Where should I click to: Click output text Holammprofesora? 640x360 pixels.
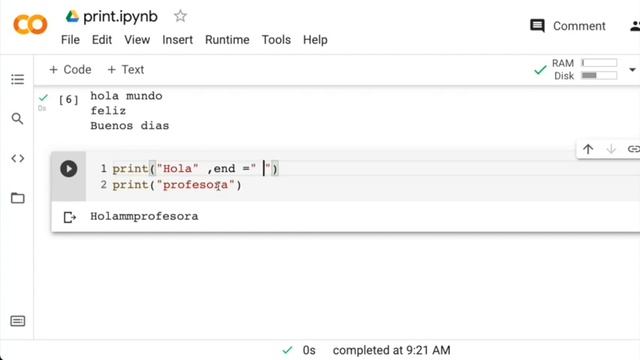coord(144,216)
